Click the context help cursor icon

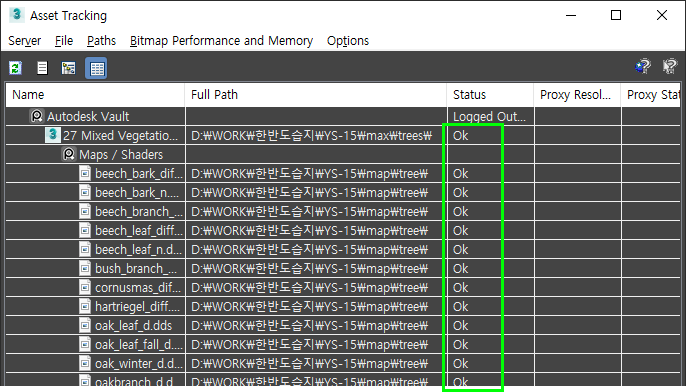tap(669, 67)
